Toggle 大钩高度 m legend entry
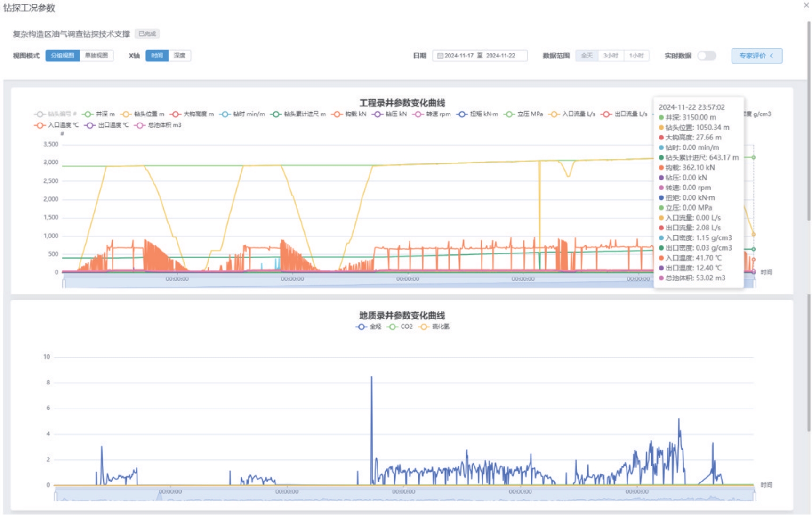The image size is (812, 515). (192, 114)
